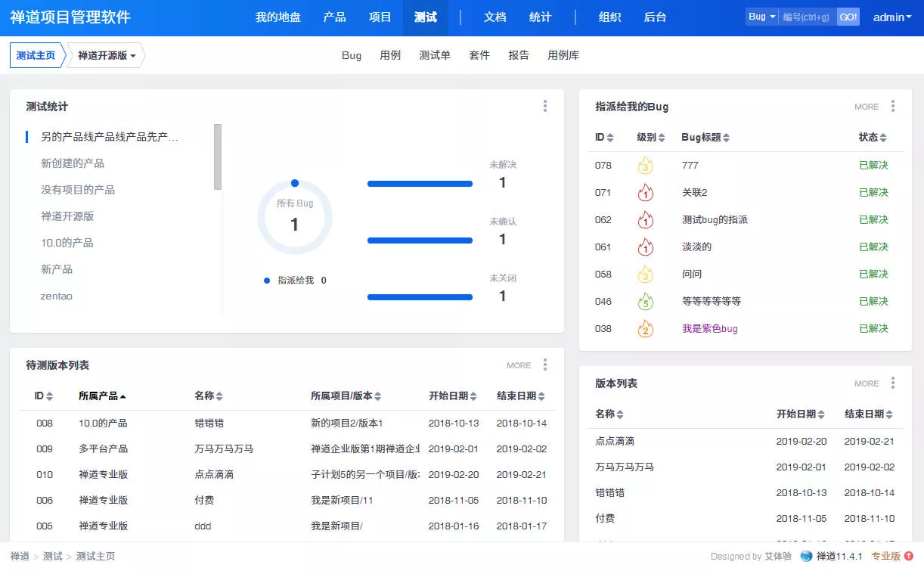Click the 编号(ctrl+g) search input field

click(x=808, y=17)
